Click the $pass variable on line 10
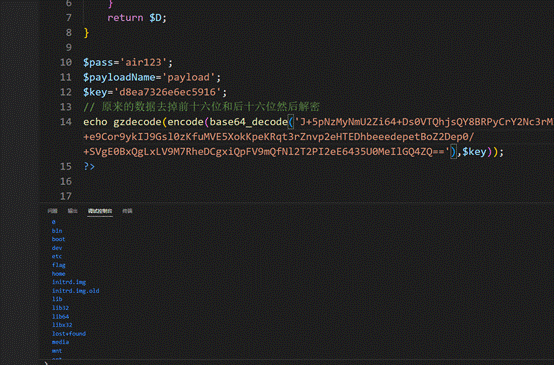This screenshot has height=365, width=554. coord(98,63)
